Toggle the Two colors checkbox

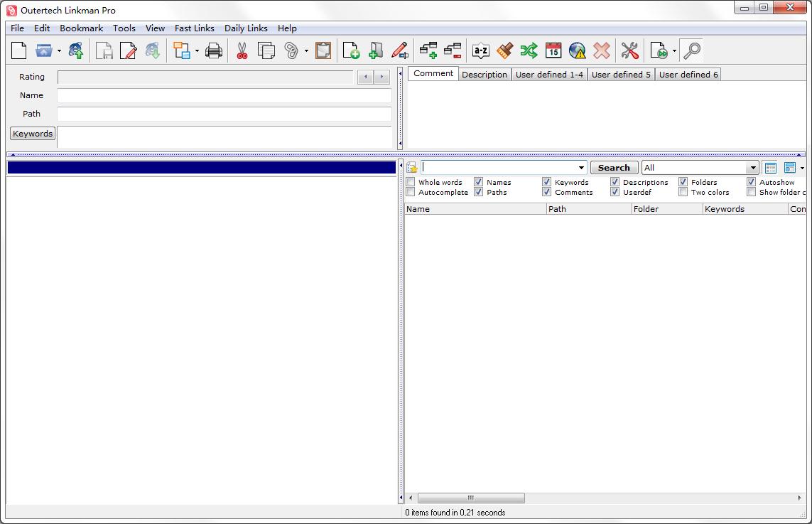click(683, 193)
